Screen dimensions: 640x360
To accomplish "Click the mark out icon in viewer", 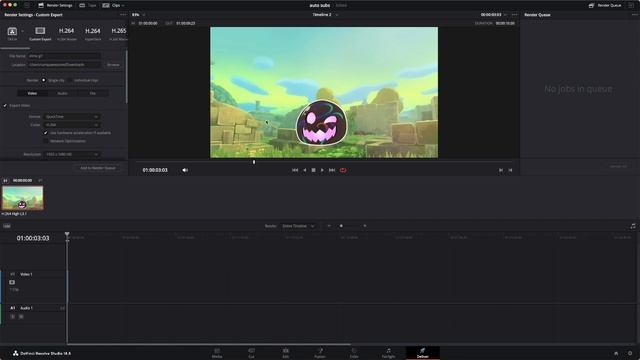I will pos(510,170).
